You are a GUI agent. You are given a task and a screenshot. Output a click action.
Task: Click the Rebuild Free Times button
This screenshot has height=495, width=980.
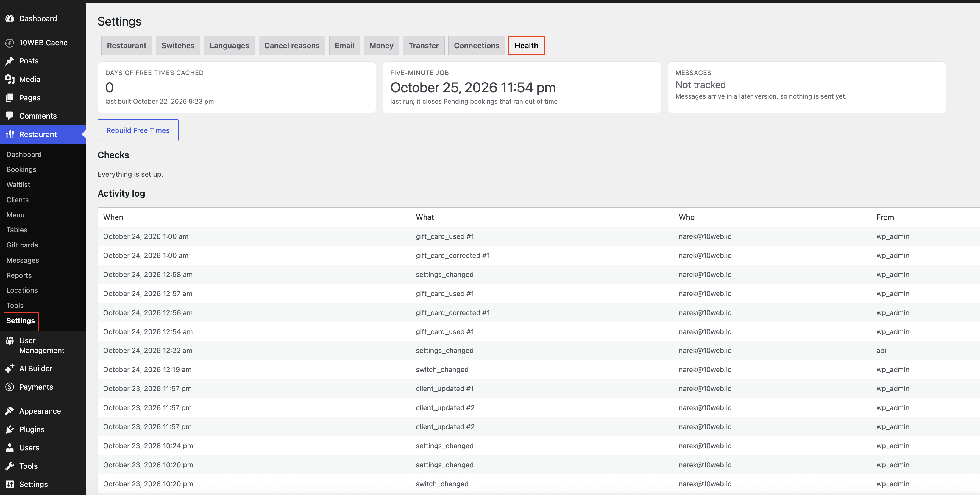[138, 130]
